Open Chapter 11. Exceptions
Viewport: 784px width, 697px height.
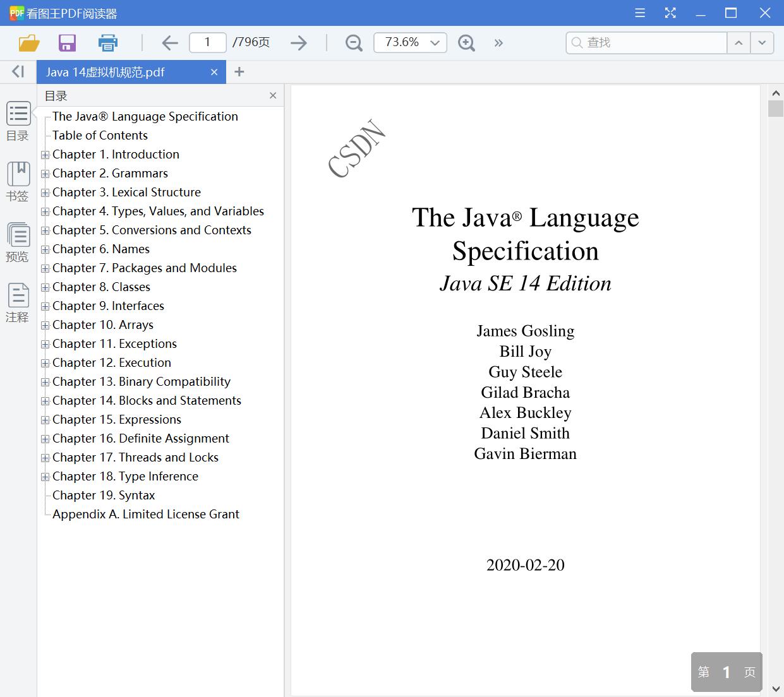tap(114, 343)
